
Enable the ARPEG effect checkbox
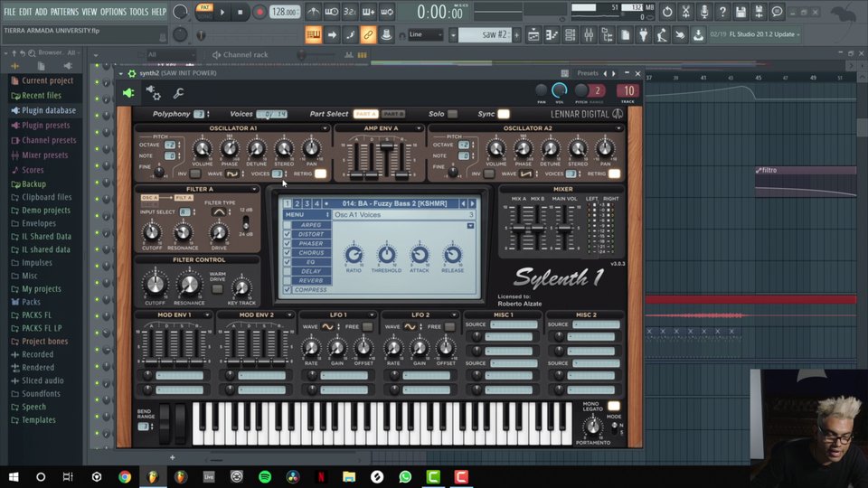pyautogui.click(x=287, y=225)
